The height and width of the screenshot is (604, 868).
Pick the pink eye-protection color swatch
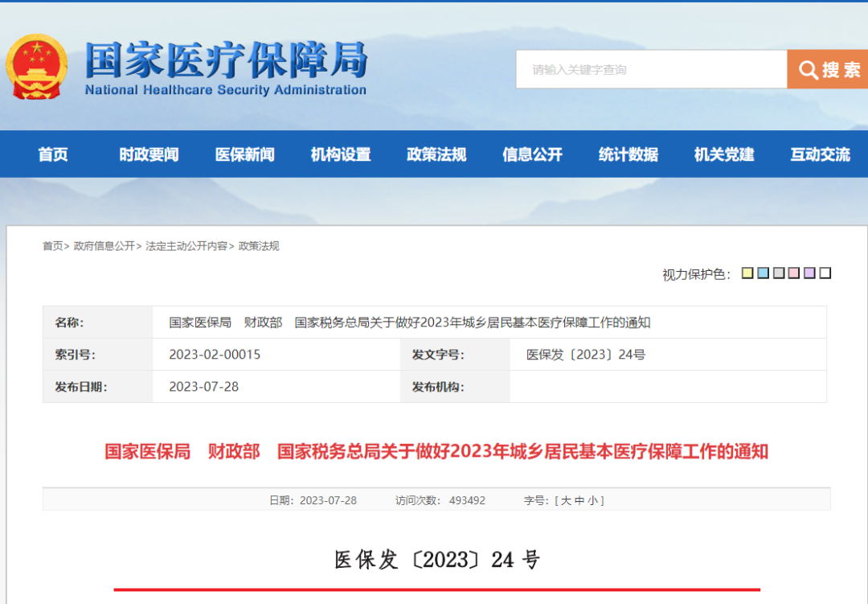pos(794,273)
